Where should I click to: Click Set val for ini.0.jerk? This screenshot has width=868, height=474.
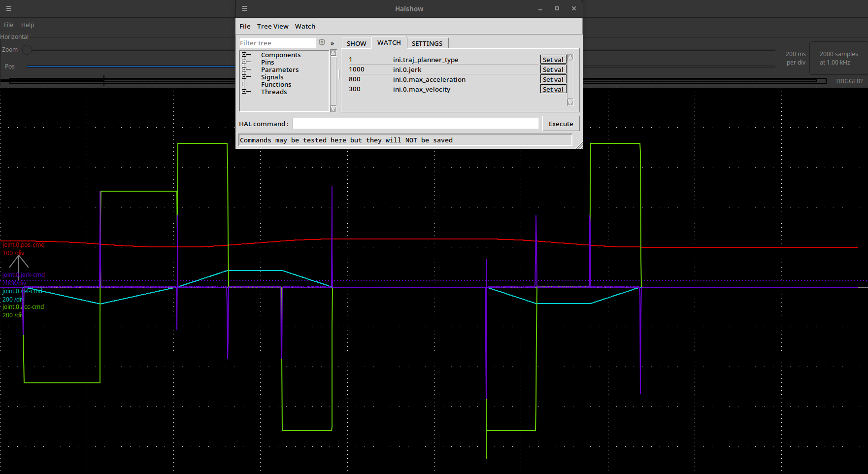553,69
